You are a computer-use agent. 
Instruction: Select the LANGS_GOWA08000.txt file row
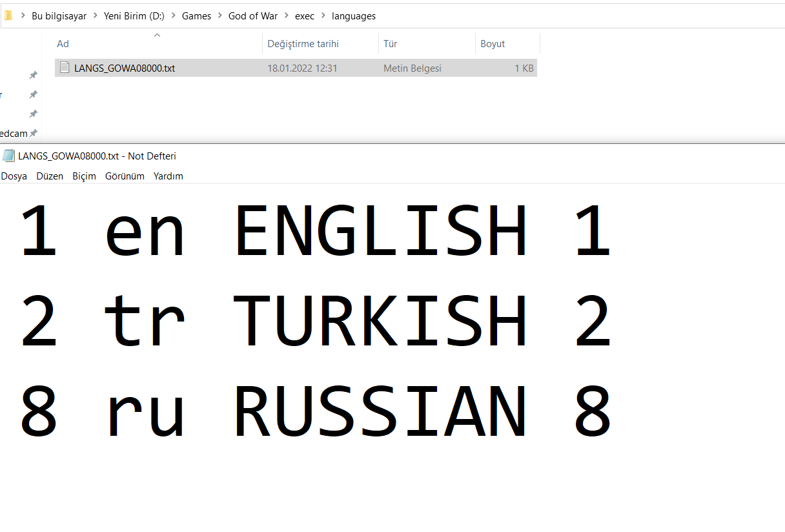(296, 68)
